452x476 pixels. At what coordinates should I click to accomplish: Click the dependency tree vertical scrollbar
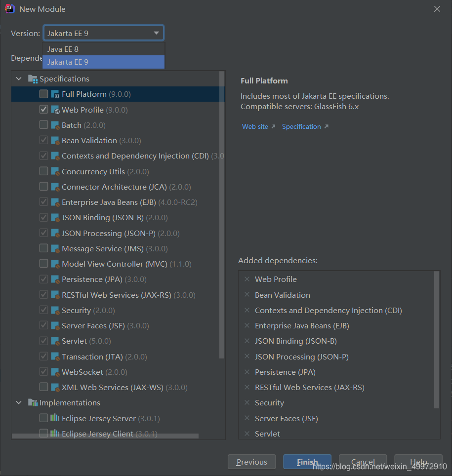tap(222, 215)
